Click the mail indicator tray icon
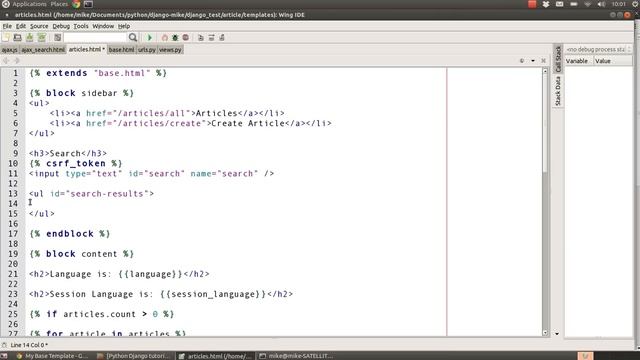Viewport: 640px width, 360px height. (559, 4)
